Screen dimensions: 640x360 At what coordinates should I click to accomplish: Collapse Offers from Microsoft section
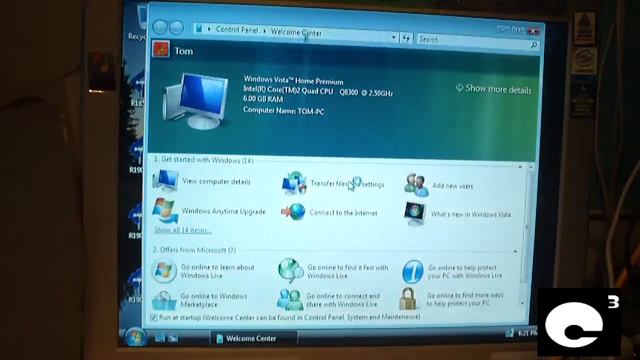(x=515, y=252)
